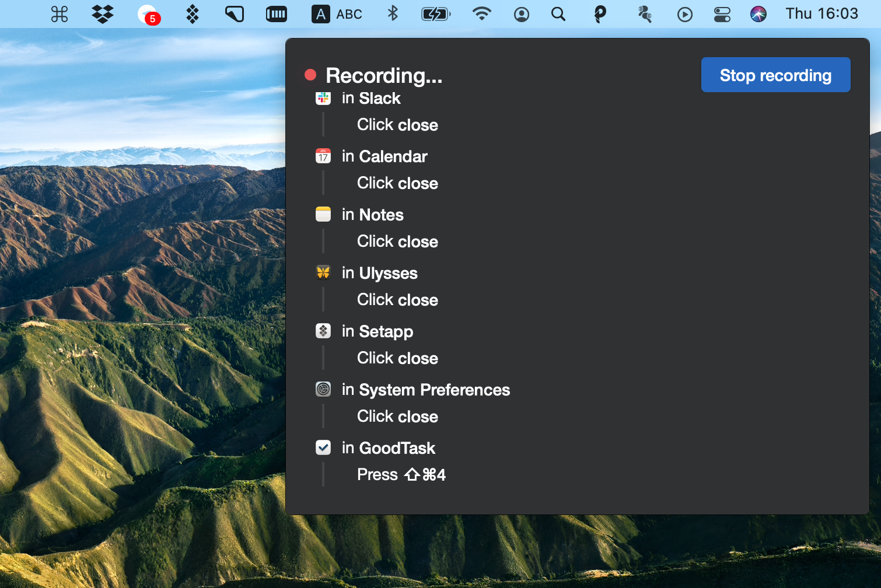Select 'Click close' step under Slack

pos(397,125)
